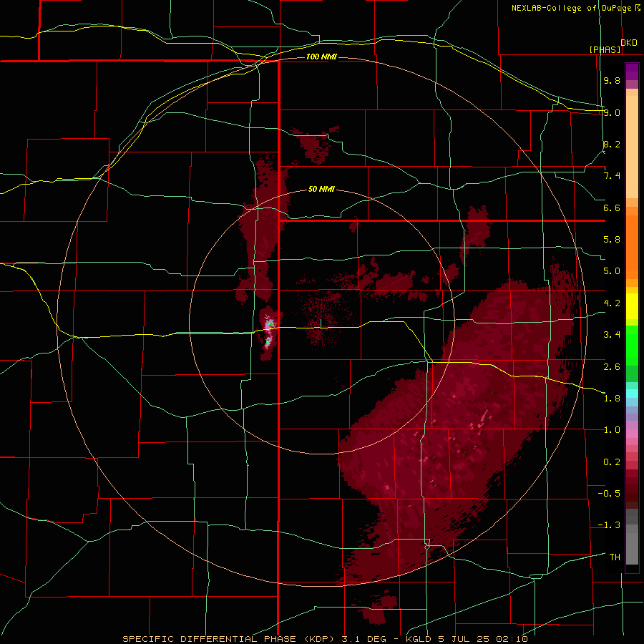Image resolution: width=644 pixels, height=644 pixels.
Task: Click the 9.0 color scale value
Action: (x=612, y=112)
